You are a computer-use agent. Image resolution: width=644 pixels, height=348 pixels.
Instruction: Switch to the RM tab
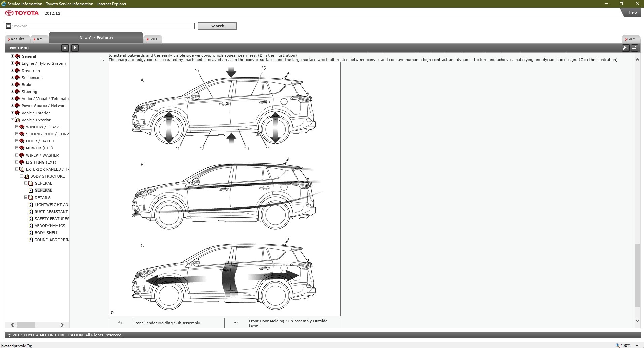(x=39, y=39)
